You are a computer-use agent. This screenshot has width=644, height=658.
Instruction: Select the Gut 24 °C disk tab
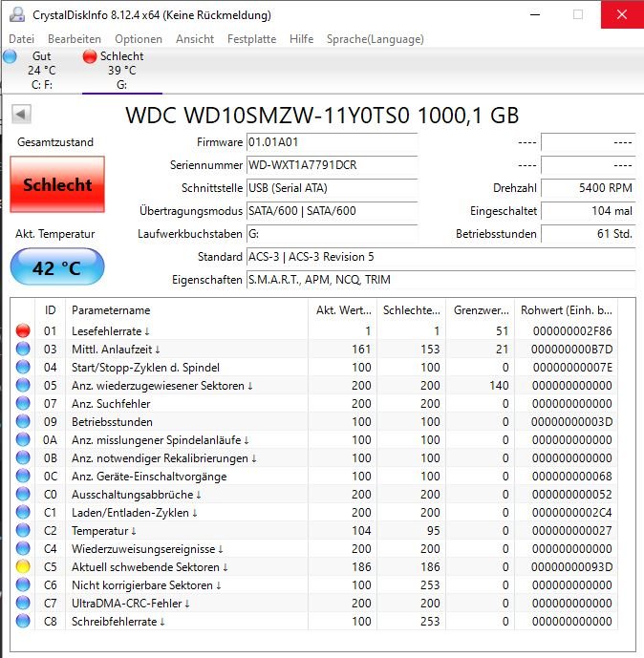tap(41, 70)
